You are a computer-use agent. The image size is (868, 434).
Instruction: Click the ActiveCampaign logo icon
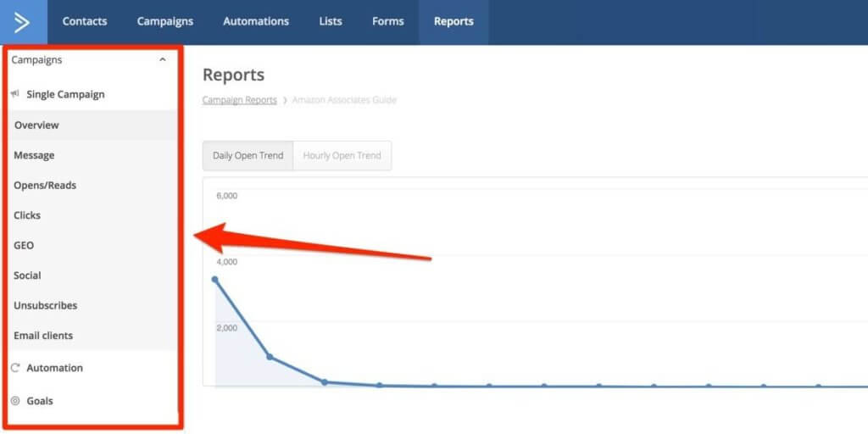(23, 22)
